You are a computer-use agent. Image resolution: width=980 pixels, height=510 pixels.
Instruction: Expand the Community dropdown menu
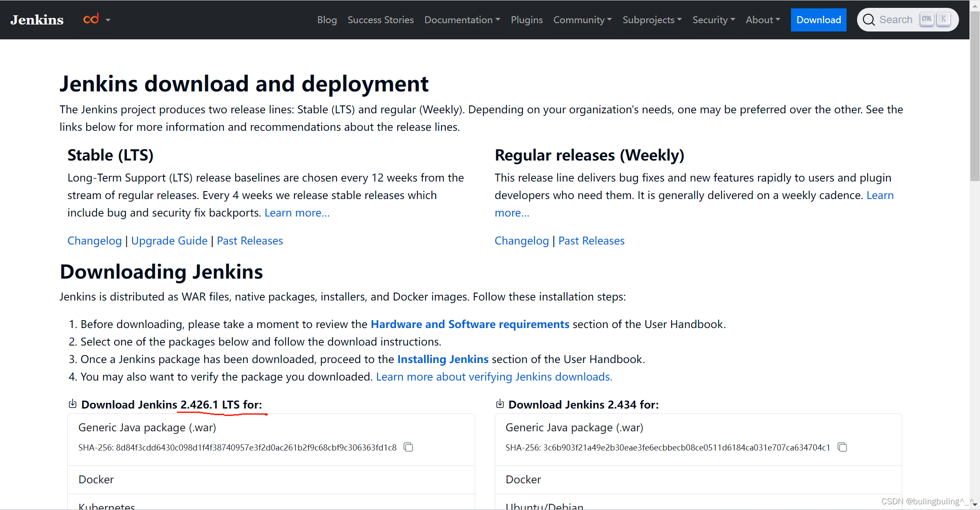[x=583, y=19]
